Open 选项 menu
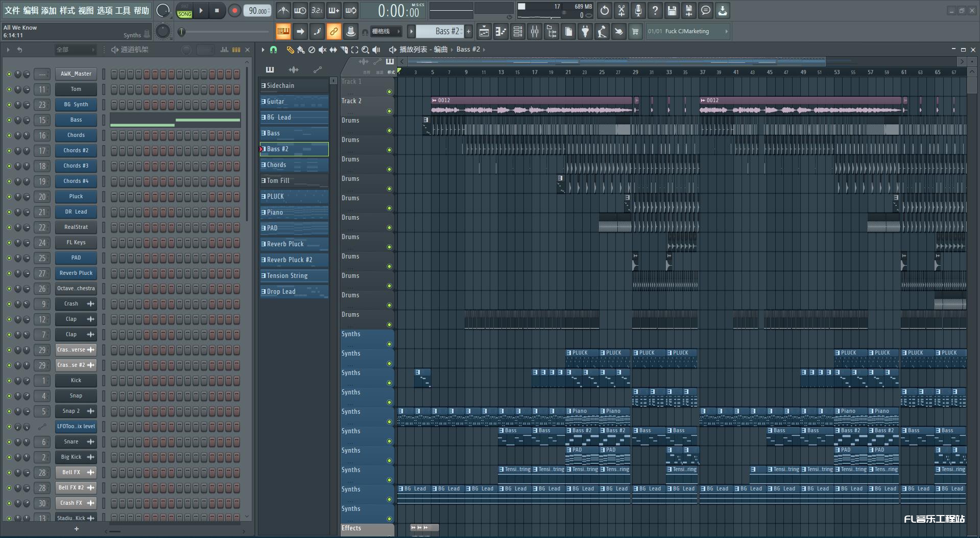The image size is (980, 538). 105,10
